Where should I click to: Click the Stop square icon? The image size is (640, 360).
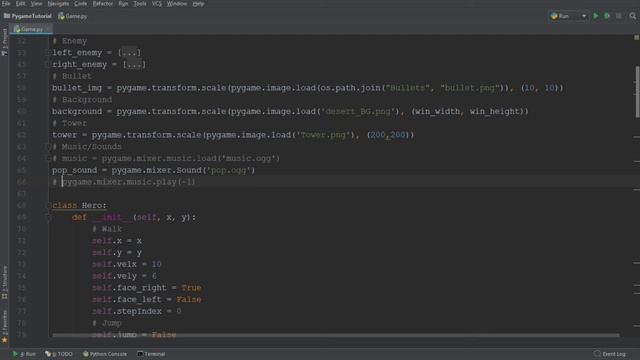[x=619, y=16]
